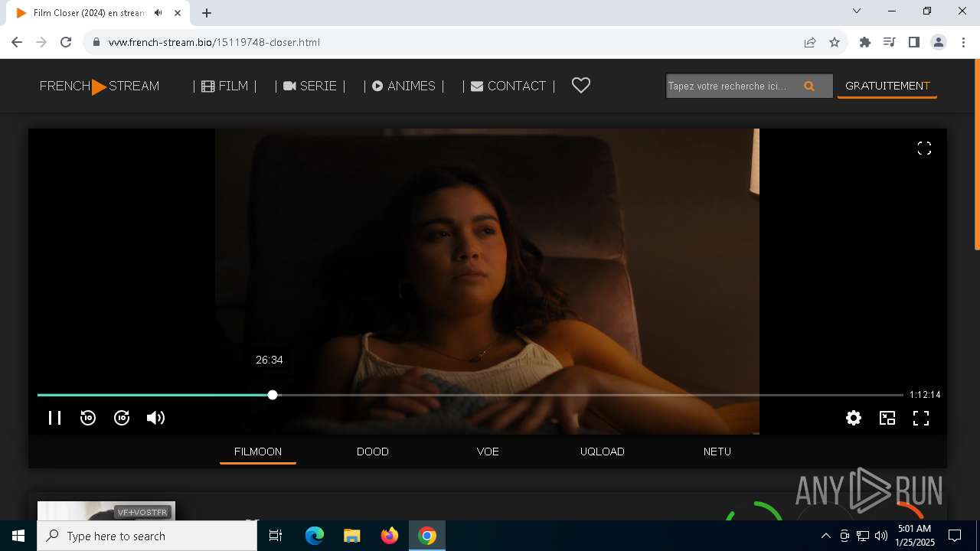Mute tab via the tab's speaker icon
This screenshot has width=980, height=551.
(158, 13)
